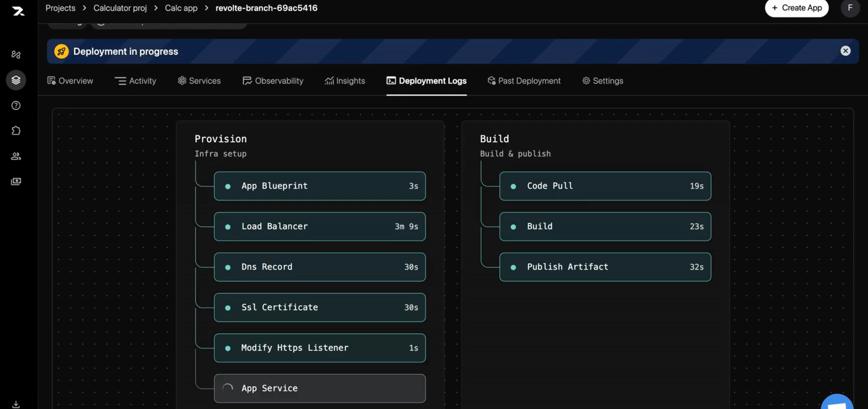Open the 23s Build step
This screenshot has width=868, height=409.
(605, 227)
